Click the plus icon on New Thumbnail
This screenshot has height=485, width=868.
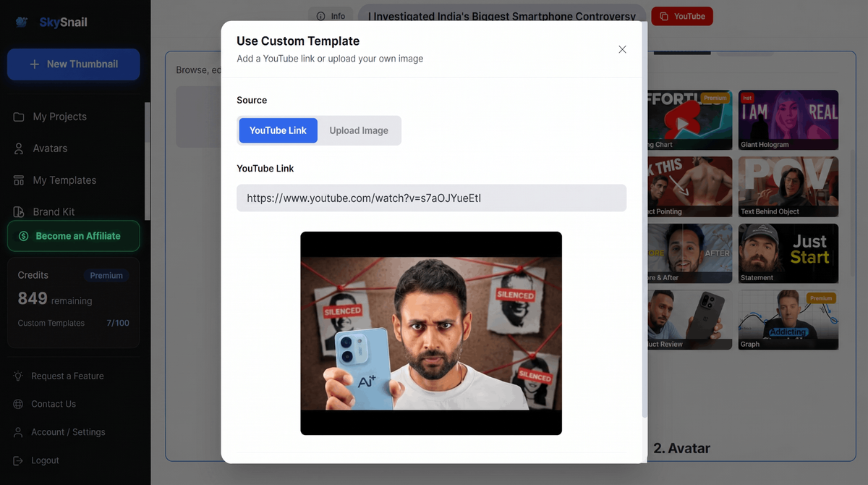34,64
